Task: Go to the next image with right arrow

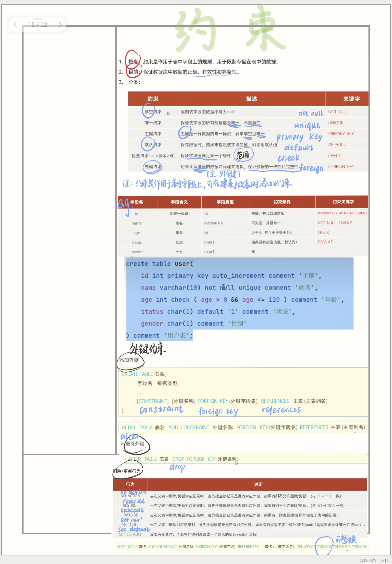Action: (x=60, y=24)
